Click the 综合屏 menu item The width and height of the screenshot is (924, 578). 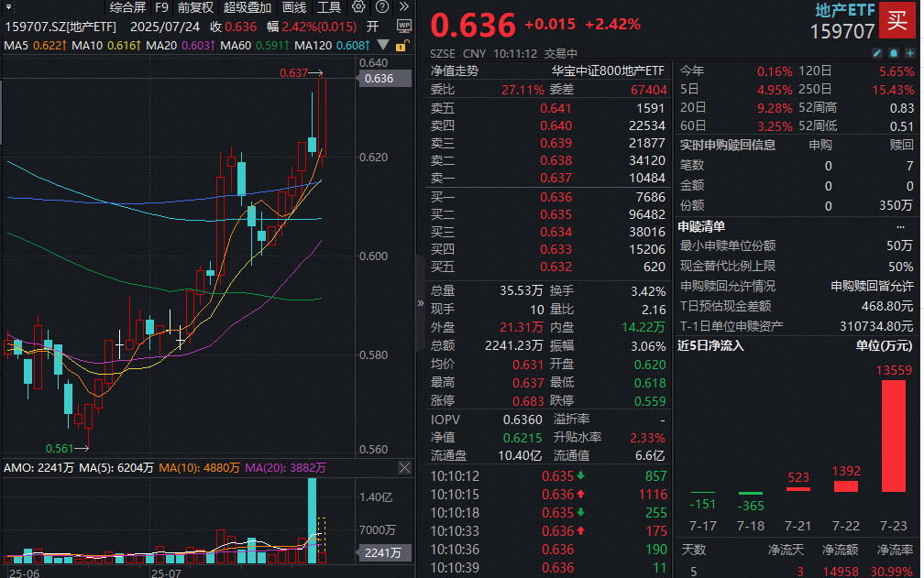point(127,8)
